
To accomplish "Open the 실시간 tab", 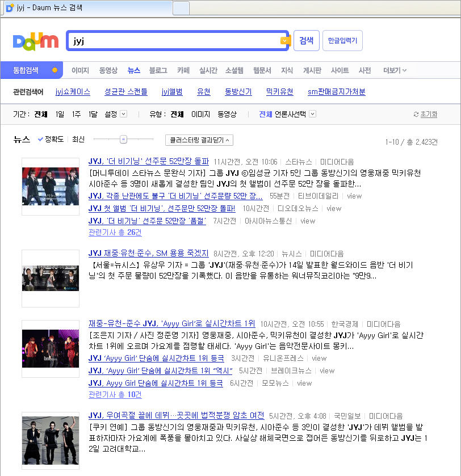I will pos(208,70).
